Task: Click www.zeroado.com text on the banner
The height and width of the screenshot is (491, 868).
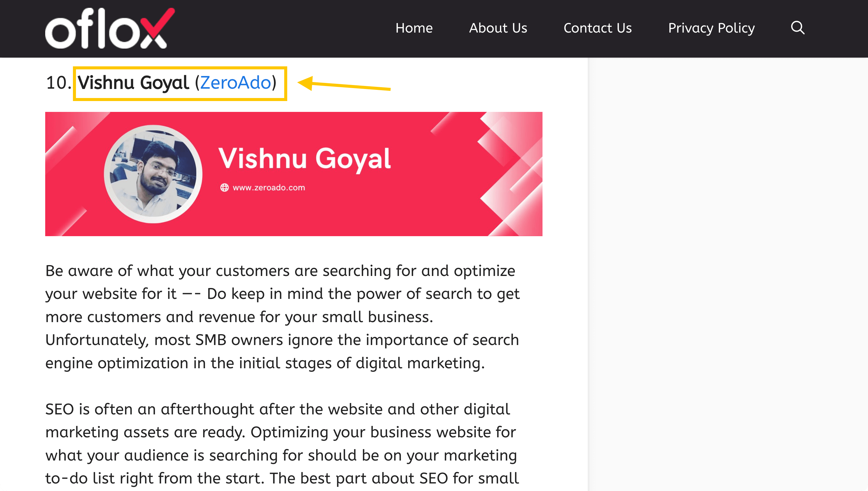Action: coord(269,188)
